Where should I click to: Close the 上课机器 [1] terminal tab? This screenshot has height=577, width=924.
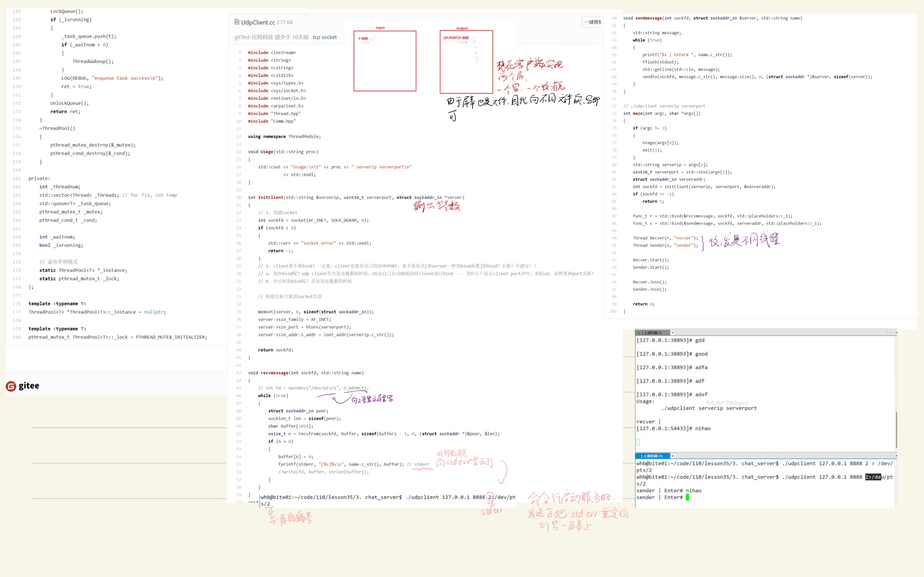pyautogui.click(x=667, y=456)
